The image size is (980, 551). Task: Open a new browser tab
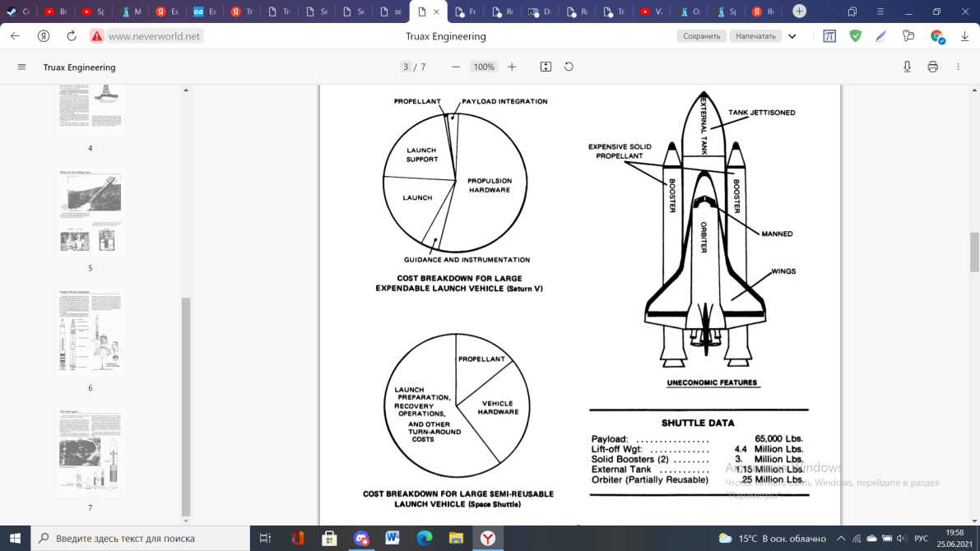pos(799,12)
